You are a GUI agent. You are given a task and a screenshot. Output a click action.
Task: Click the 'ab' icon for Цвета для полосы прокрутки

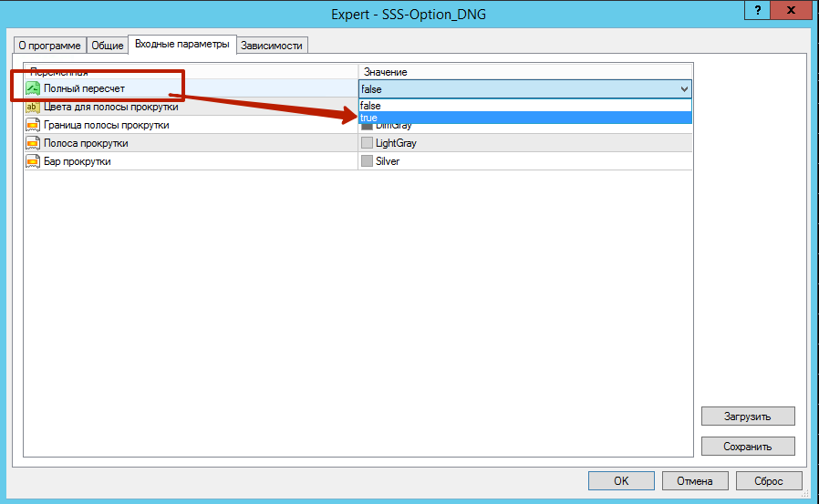click(33, 107)
